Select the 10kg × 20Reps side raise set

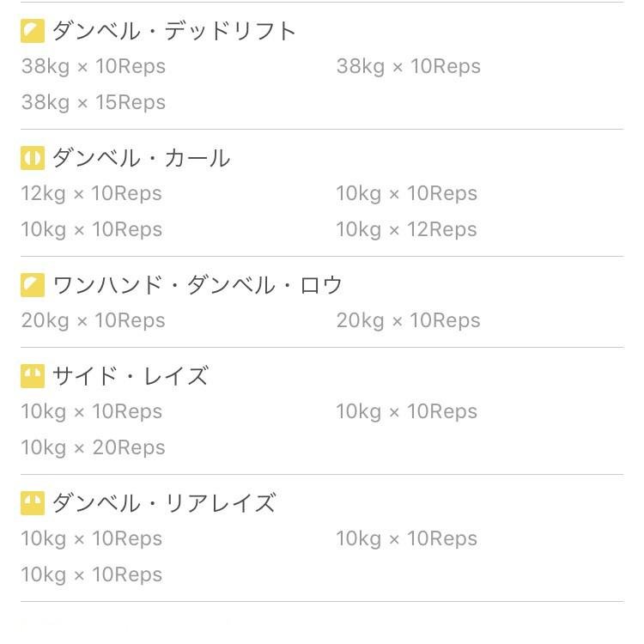coord(94,447)
